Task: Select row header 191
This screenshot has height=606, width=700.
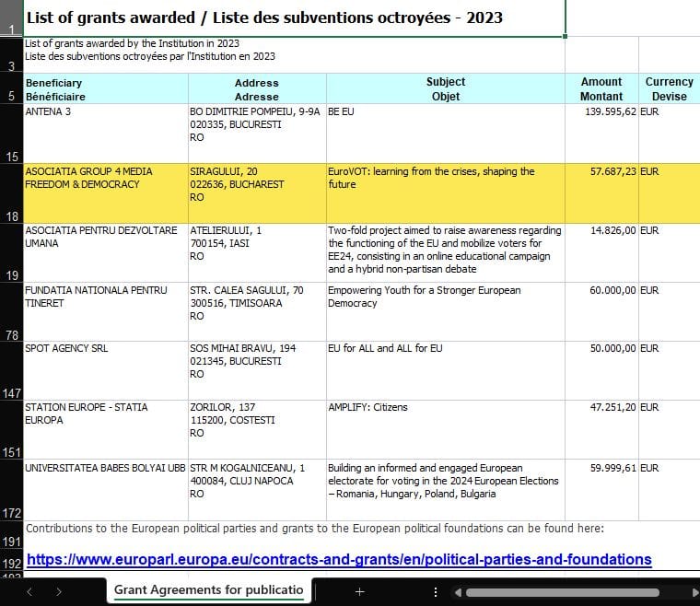Action: 12,534
